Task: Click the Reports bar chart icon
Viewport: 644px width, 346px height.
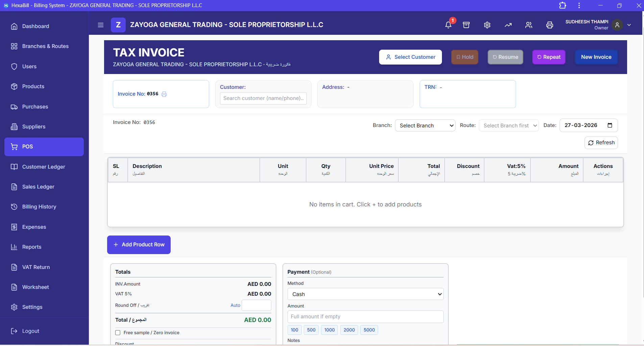Action: tap(14, 247)
